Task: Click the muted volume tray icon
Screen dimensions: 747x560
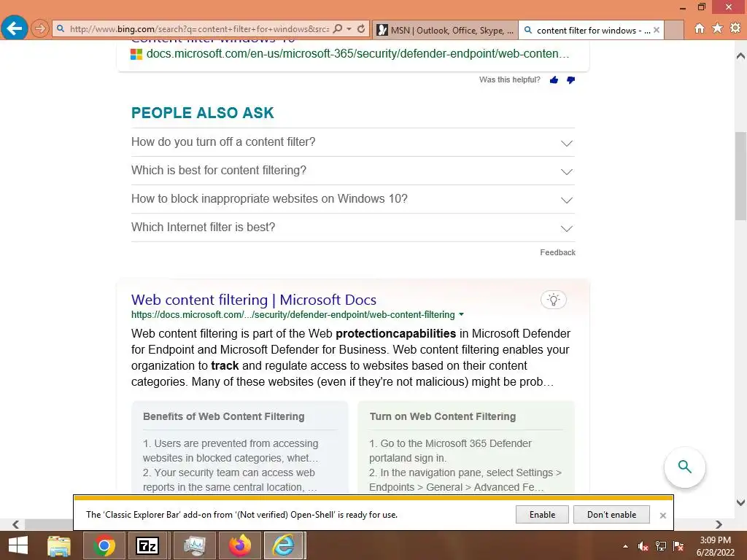Action: [x=643, y=546]
